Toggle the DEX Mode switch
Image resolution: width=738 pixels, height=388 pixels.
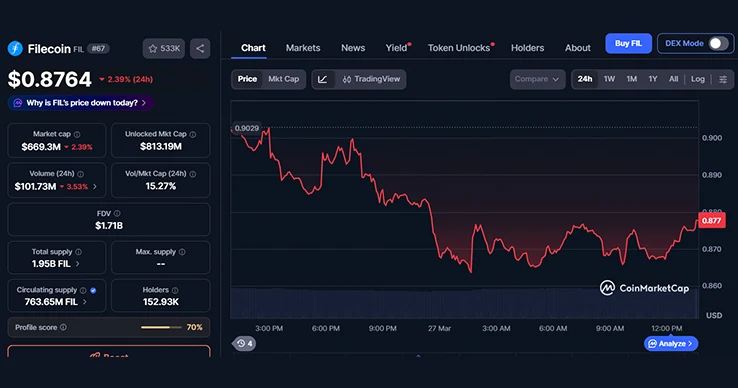pyautogui.click(x=718, y=43)
